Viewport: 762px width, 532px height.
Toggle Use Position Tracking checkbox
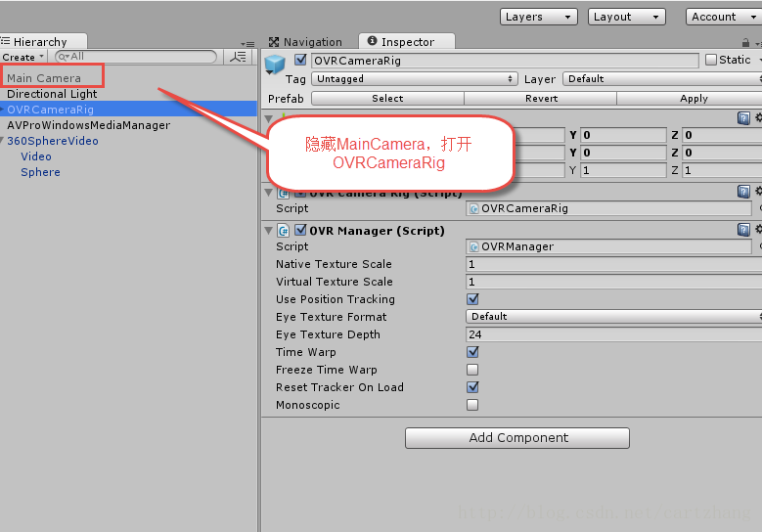(472, 299)
